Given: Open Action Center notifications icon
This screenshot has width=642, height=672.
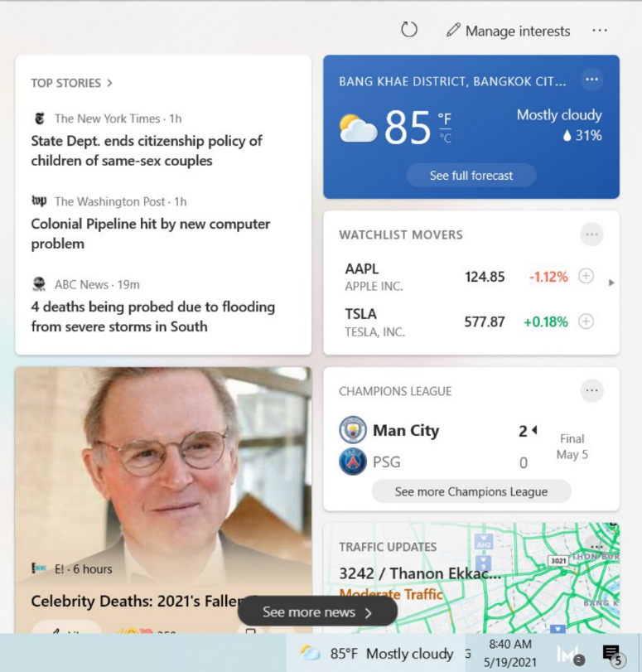Looking at the screenshot, I should (612, 654).
